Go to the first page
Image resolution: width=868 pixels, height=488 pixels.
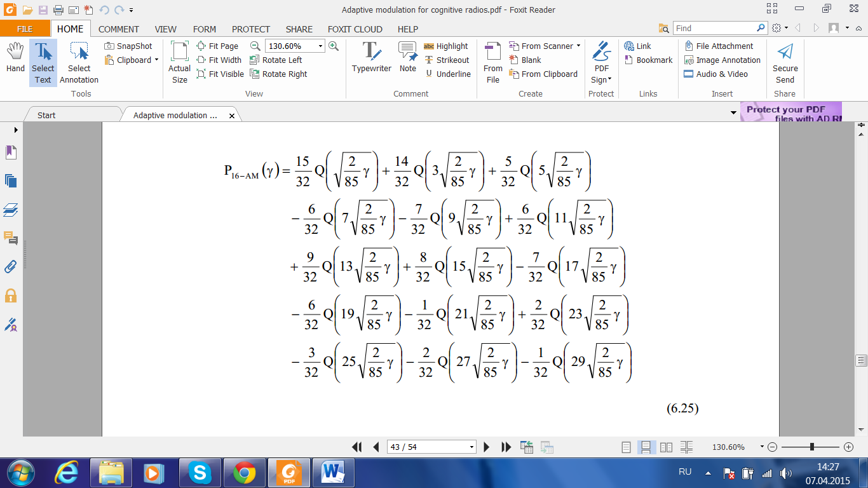pyautogui.click(x=356, y=447)
